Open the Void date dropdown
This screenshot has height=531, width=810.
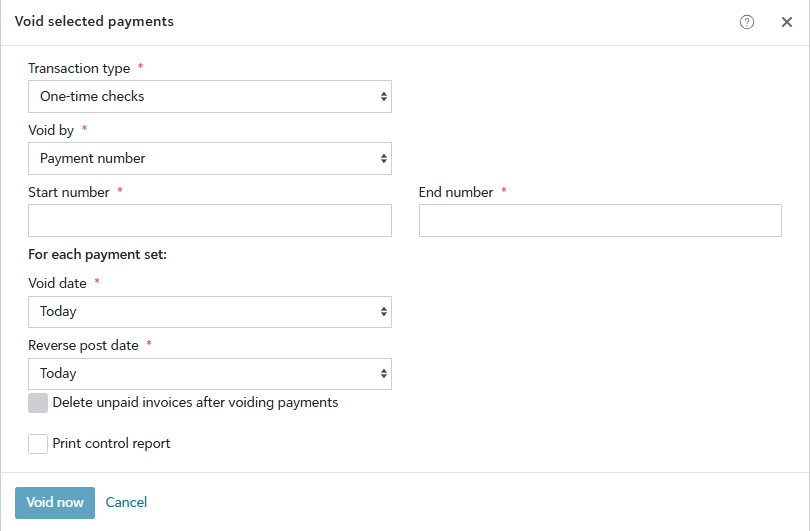pyautogui.click(x=210, y=312)
